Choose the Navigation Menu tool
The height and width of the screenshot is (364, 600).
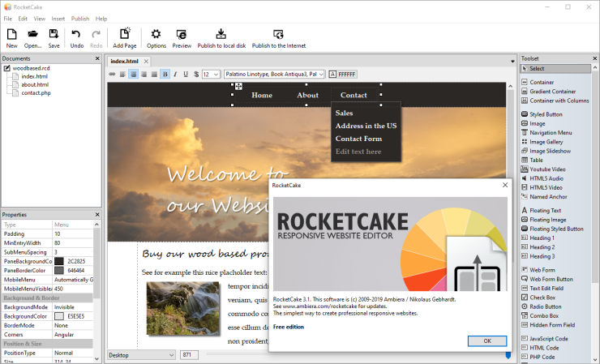click(551, 133)
